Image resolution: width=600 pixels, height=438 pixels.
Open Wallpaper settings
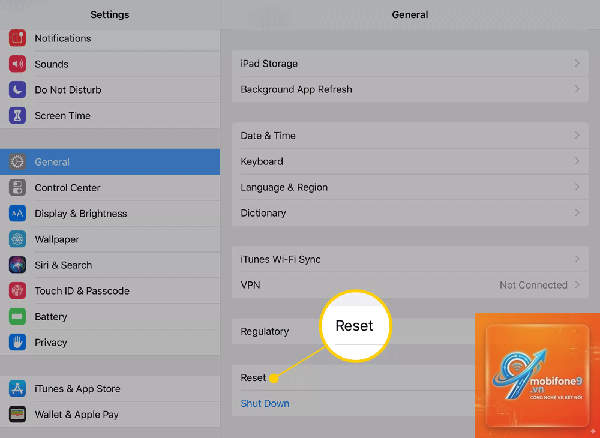[110, 239]
